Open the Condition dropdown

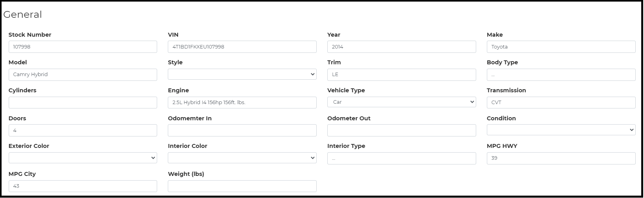pos(561,130)
